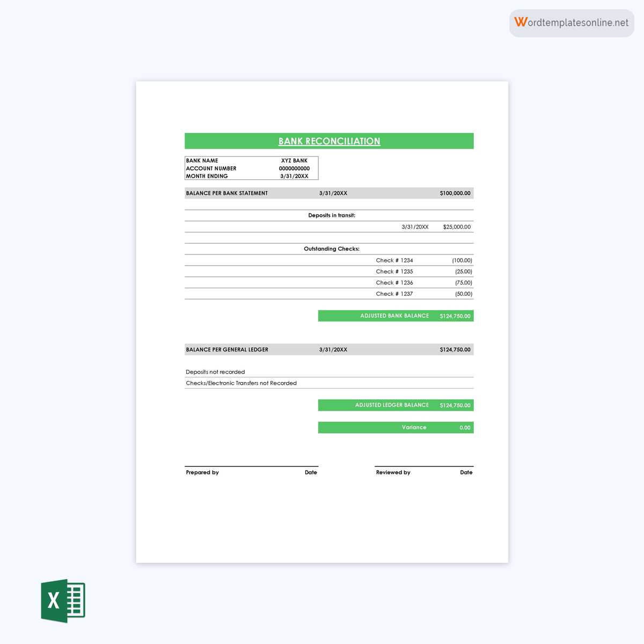Click the BANK NAME label

click(202, 160)
